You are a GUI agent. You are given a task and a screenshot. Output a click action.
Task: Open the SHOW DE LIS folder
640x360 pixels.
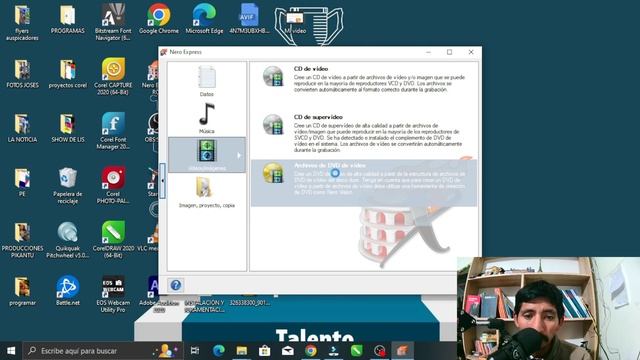[x=68, y=128]
